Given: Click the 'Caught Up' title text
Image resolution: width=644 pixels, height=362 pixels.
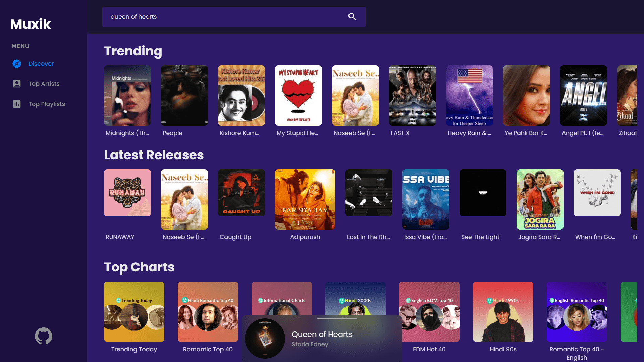Looking at the screenshot, I should tap(235, 237).
